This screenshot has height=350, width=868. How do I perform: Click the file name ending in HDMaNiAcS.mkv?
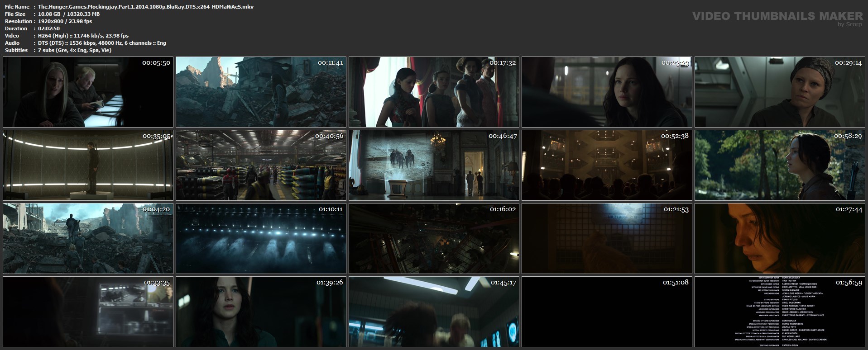[146, 7]
